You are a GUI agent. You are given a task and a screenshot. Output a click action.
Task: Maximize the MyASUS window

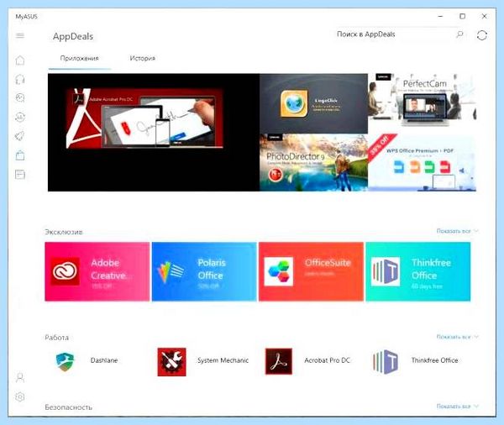pyautogui.click(x=462, y=16)
